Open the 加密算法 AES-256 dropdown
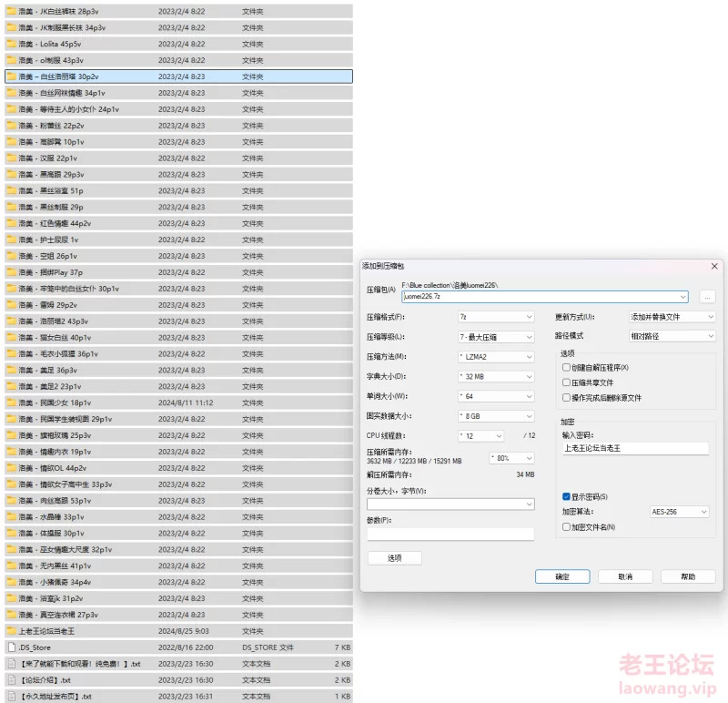The width and height of the screenshot is (728, 703). point(679,512)
